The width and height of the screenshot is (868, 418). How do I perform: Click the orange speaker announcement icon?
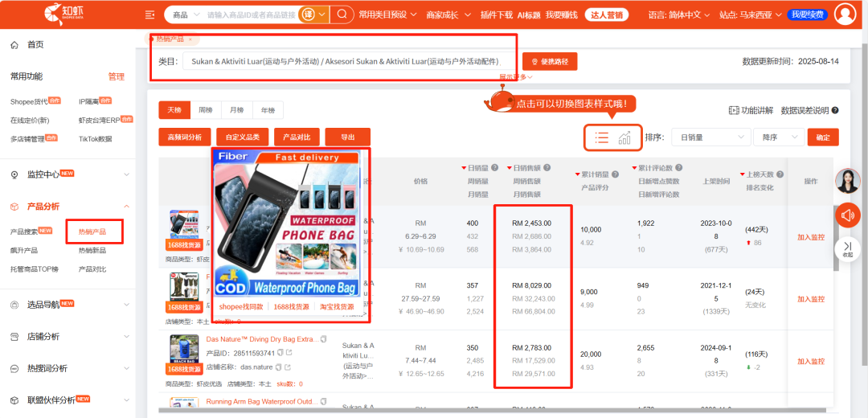click(x=848, y=215)
